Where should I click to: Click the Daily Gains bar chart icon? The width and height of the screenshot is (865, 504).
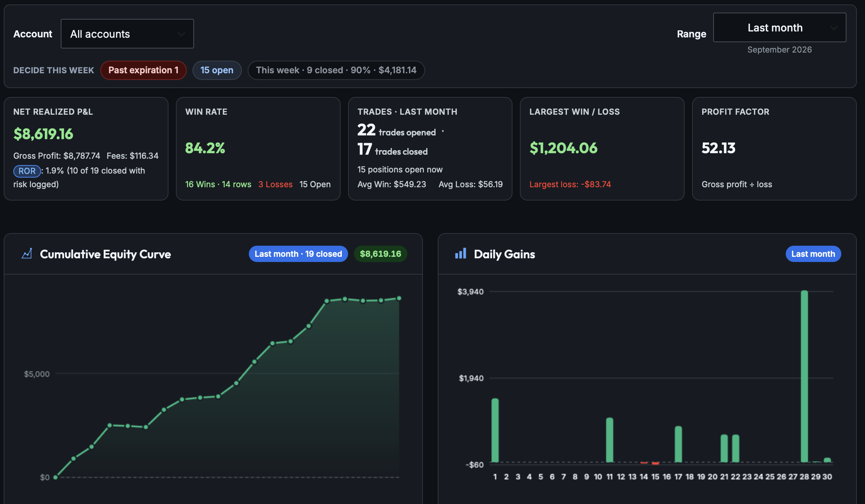tap(461, 254)
